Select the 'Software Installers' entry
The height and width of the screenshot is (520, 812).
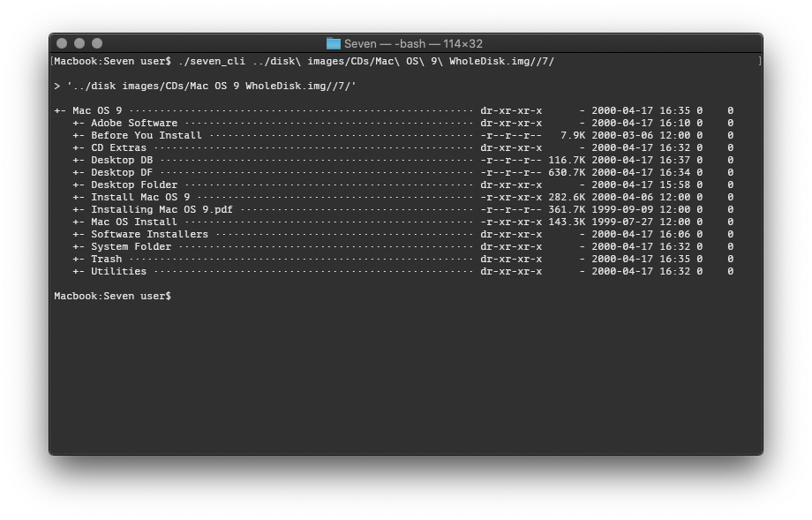point(150,234)
